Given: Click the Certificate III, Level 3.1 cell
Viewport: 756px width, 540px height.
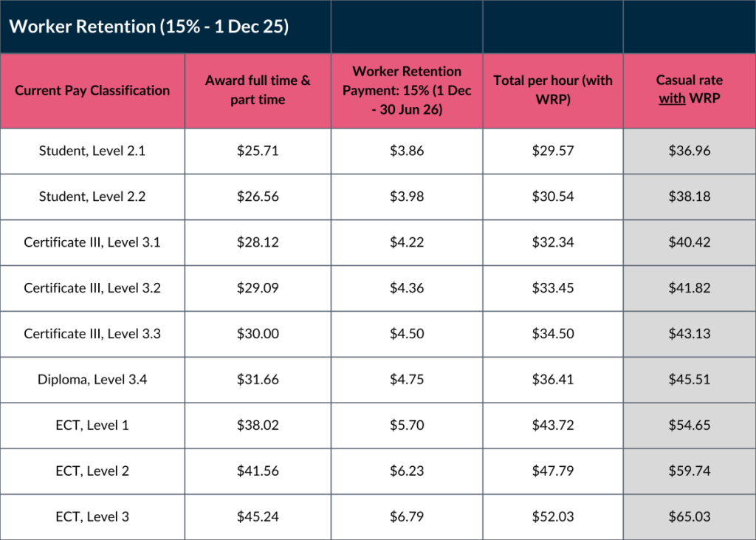Looking at the screenshot, I should [x=92, y=242].
